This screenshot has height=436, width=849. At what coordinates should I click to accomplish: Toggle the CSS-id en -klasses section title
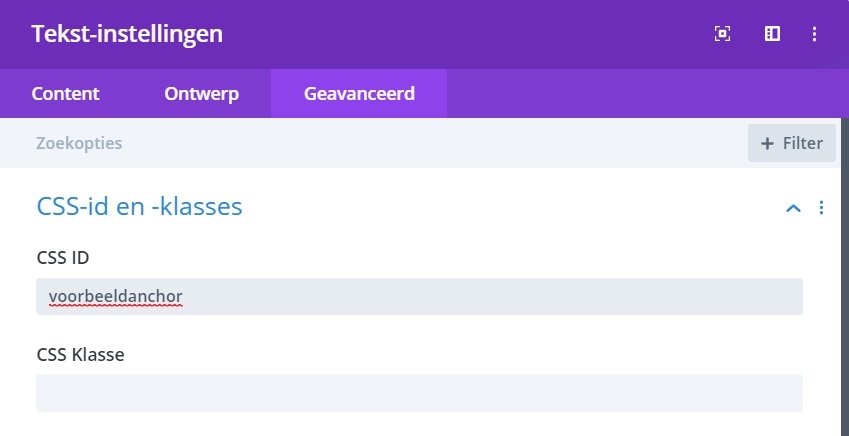pos(139,206)
